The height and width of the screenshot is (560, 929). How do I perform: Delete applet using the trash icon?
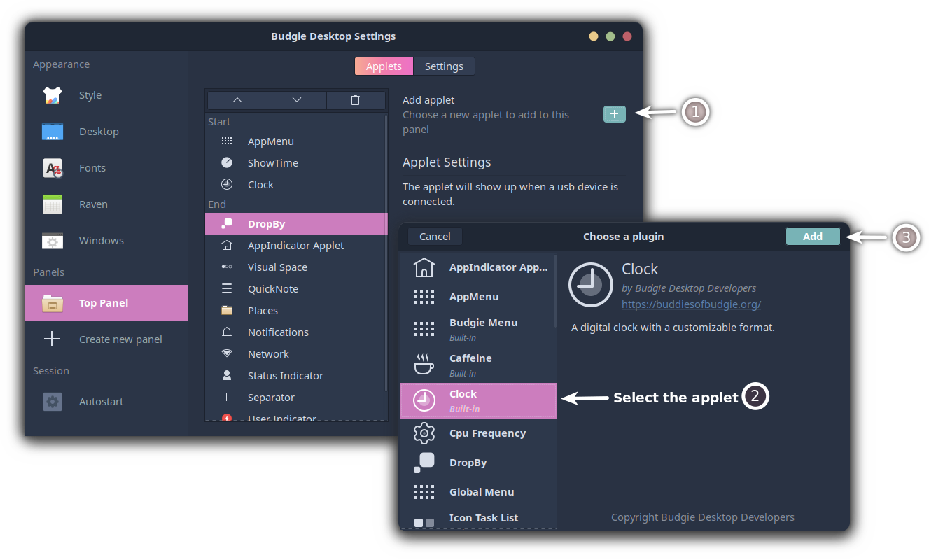point(356,100)
